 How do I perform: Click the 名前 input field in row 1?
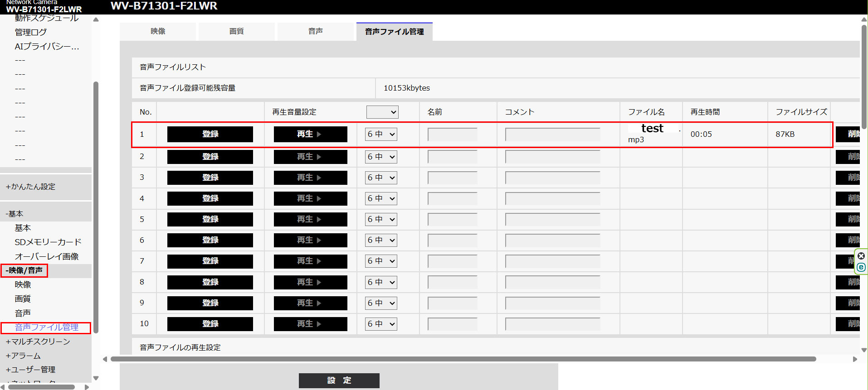pos(452,135)
